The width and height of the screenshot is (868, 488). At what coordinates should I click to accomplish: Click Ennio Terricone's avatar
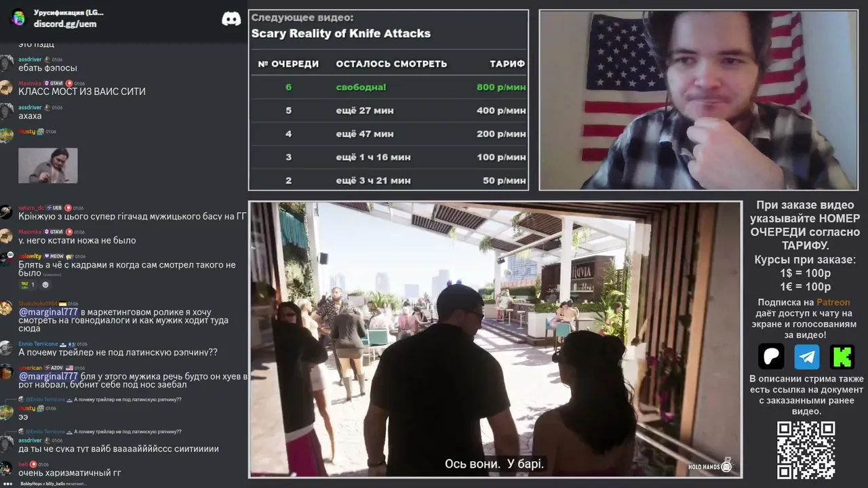[6, 348]
